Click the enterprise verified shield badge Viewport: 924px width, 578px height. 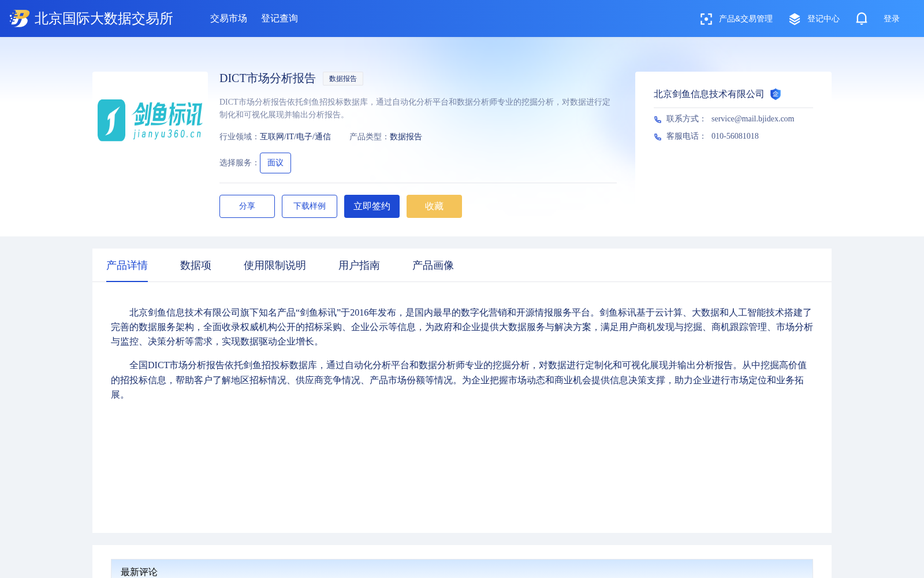coord(776,94)
